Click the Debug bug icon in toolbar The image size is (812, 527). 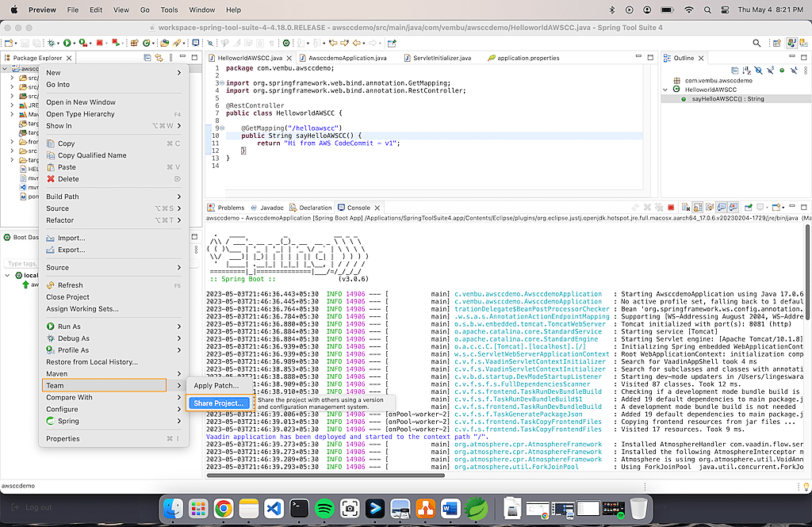(x=52, y=43)
